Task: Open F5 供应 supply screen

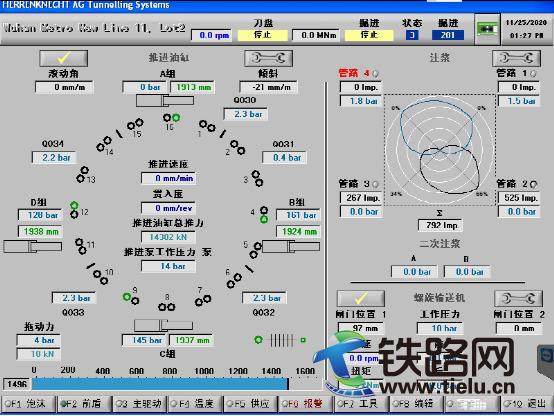Action: 251,404
